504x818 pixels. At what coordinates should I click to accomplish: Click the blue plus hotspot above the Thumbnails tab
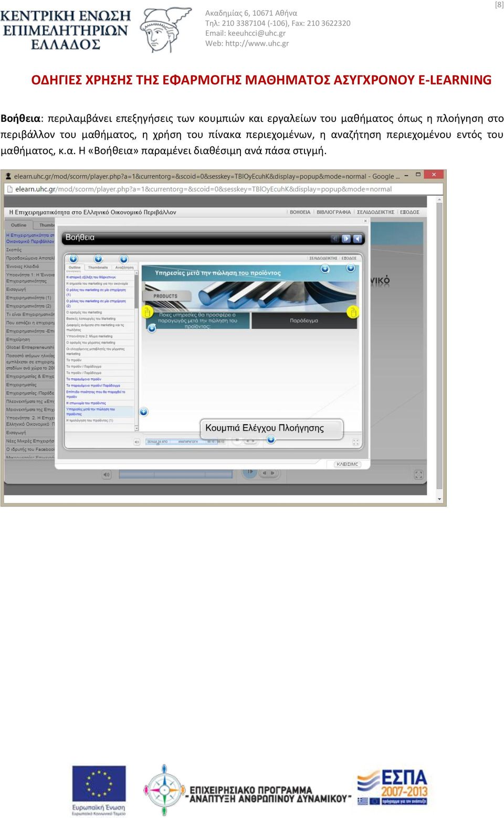(x=98, y=259)
